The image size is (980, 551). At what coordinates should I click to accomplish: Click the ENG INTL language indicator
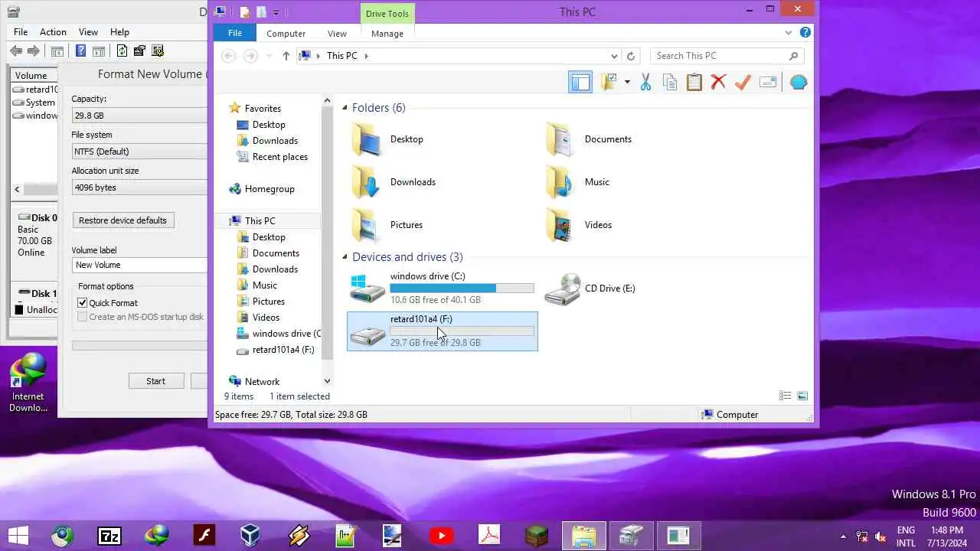[906, 536]
